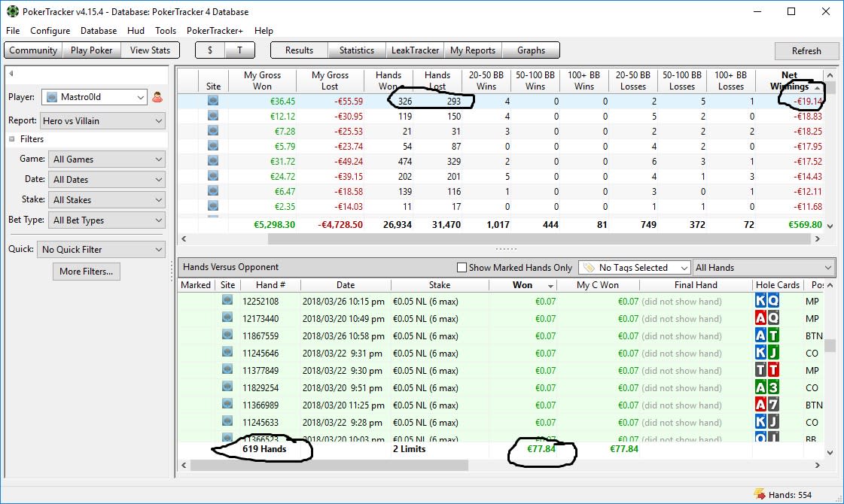Click the player edit icon next to Mastro0ld

tap(157, 97)
